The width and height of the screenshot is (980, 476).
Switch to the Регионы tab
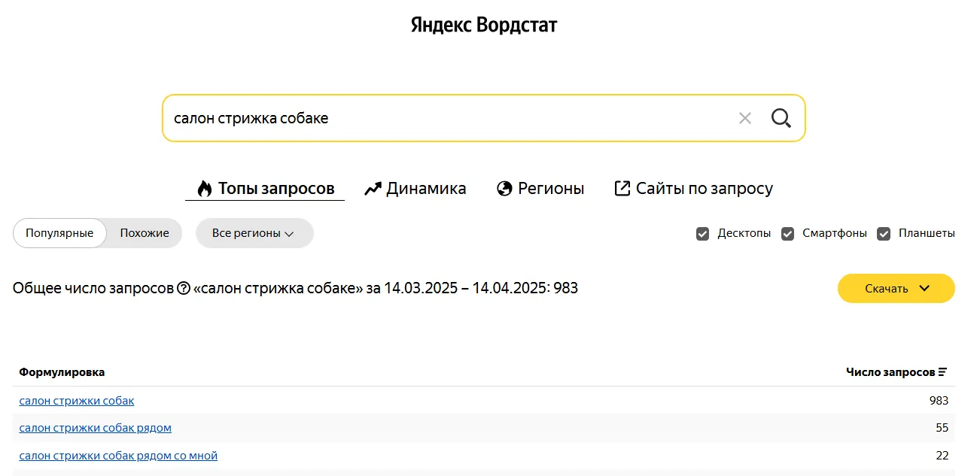(x=540, y=189)
